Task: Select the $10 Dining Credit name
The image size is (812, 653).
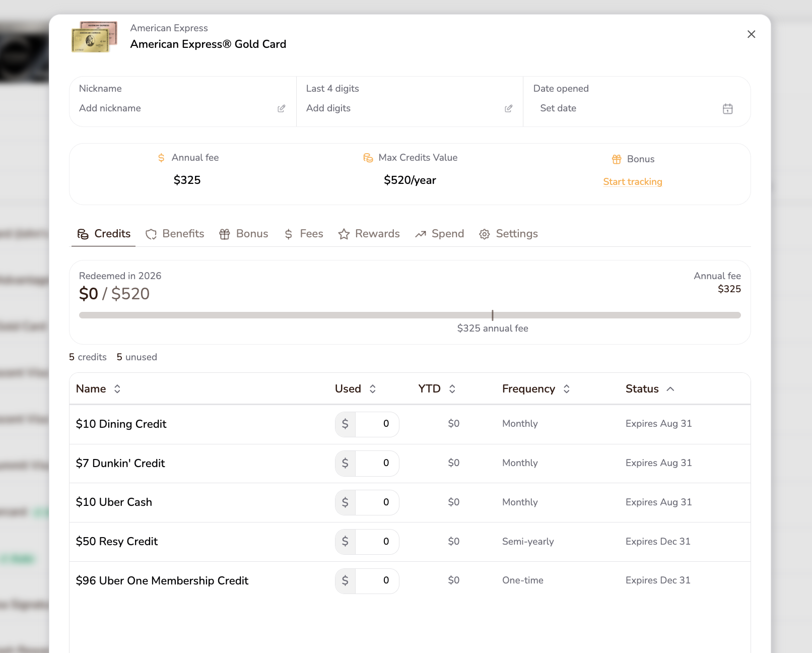Action: click(x=121, y=424)
